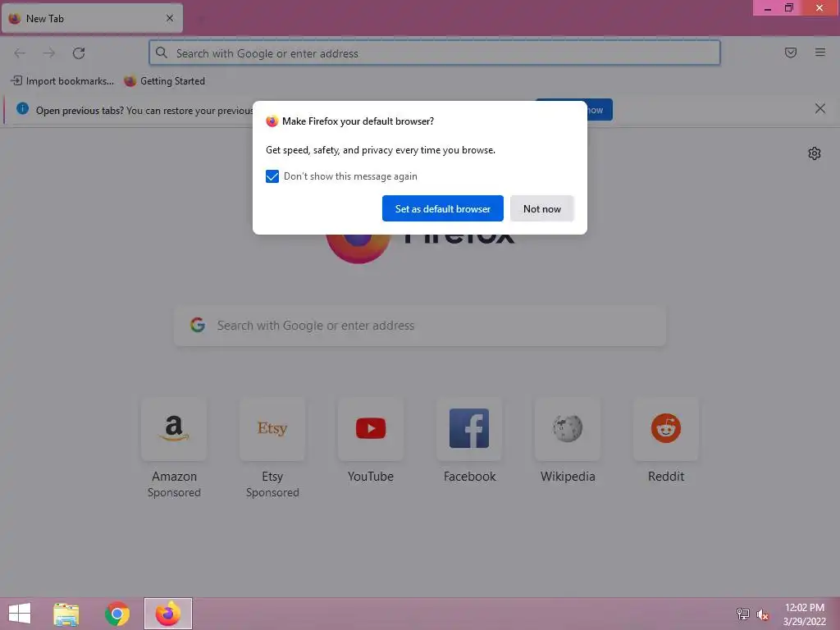The image size is (840, 630).
Task: Open the Windows Start menu
Action: [x=20, y=614]
